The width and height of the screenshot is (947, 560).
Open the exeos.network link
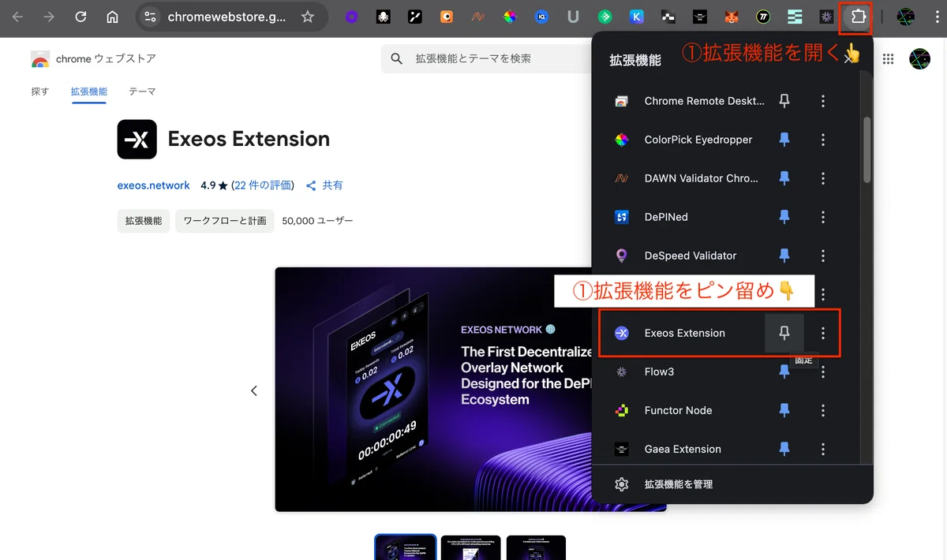pyautogui.click(x=153, y=185)
